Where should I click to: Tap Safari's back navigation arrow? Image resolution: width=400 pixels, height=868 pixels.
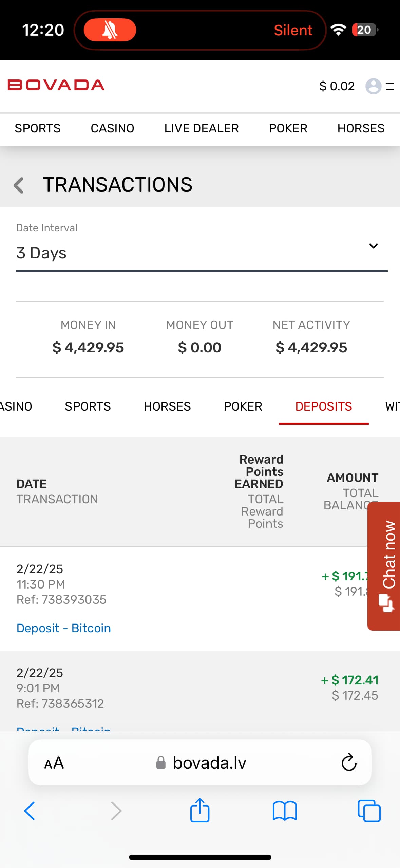pos(30,811)
